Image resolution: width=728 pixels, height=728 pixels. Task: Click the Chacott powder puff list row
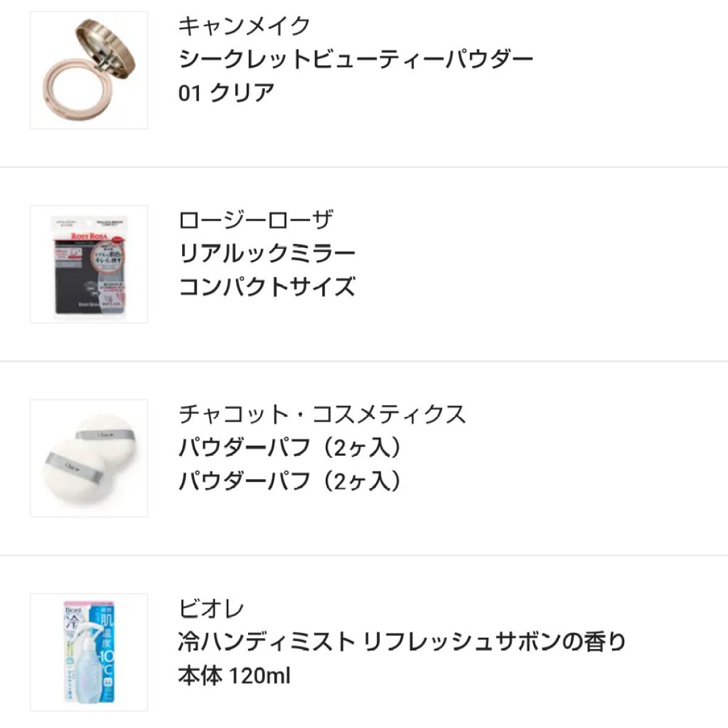[364, 458]
